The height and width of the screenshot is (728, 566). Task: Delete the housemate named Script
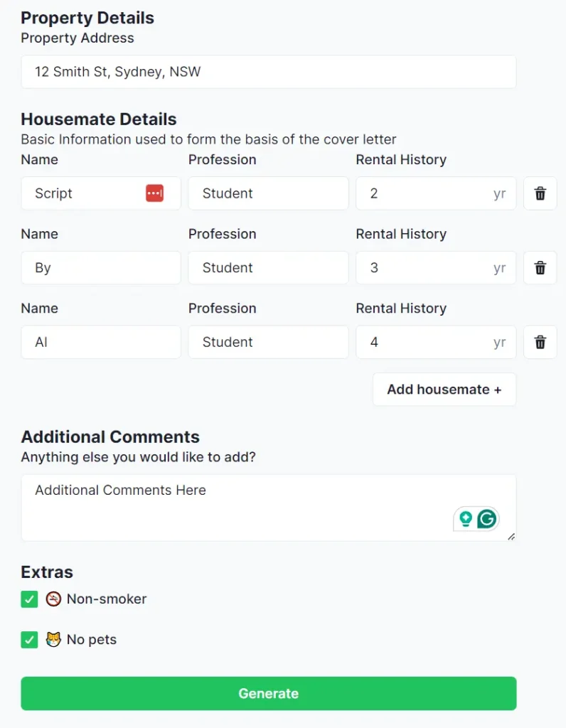pyautogui.click(x=540, y=193)
